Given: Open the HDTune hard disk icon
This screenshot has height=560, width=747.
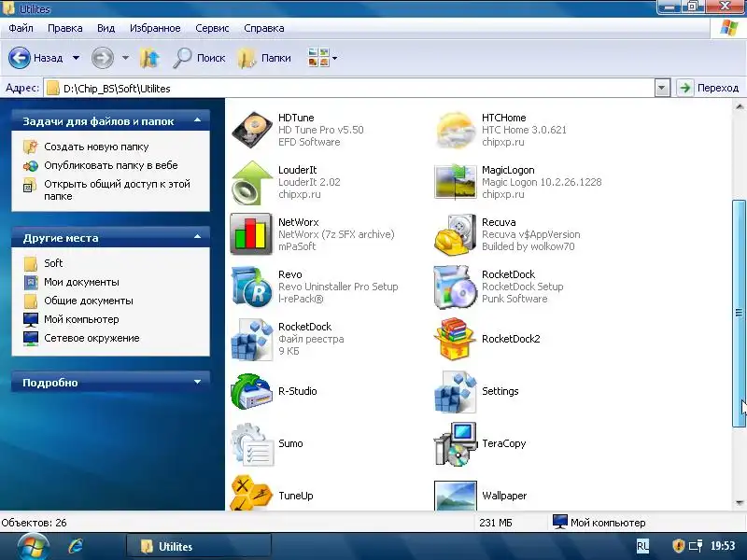Looking at the screenshot, I should tap(251, 130).
